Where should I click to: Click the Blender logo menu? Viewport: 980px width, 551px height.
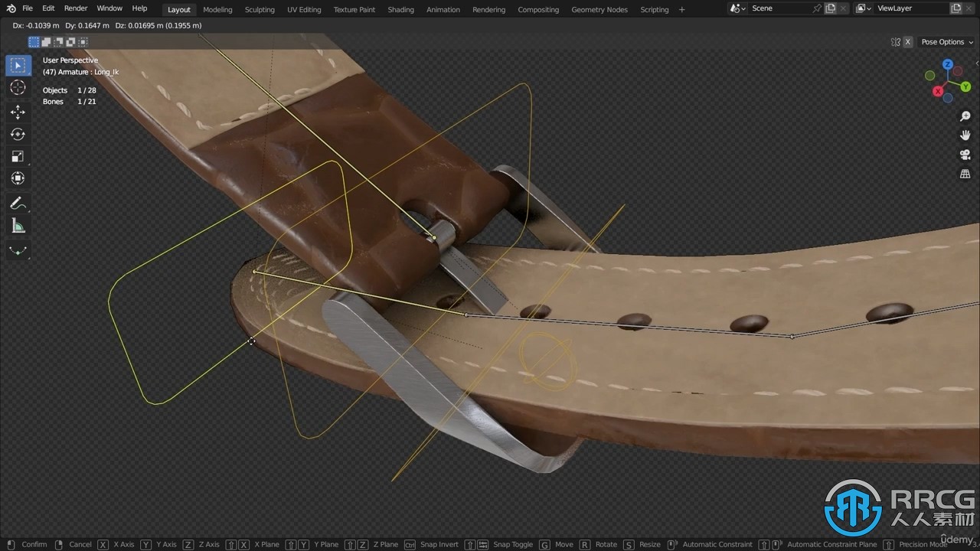[x=11, y=8]
